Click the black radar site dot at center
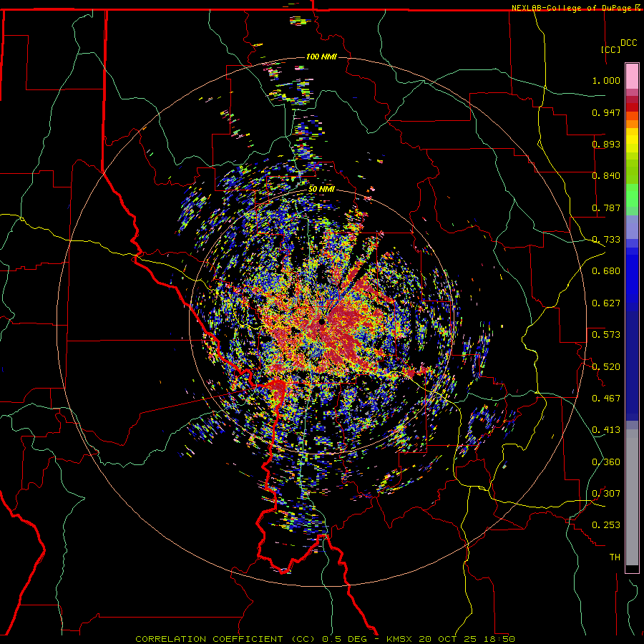 pyautogui.click(x=322, y=321)
